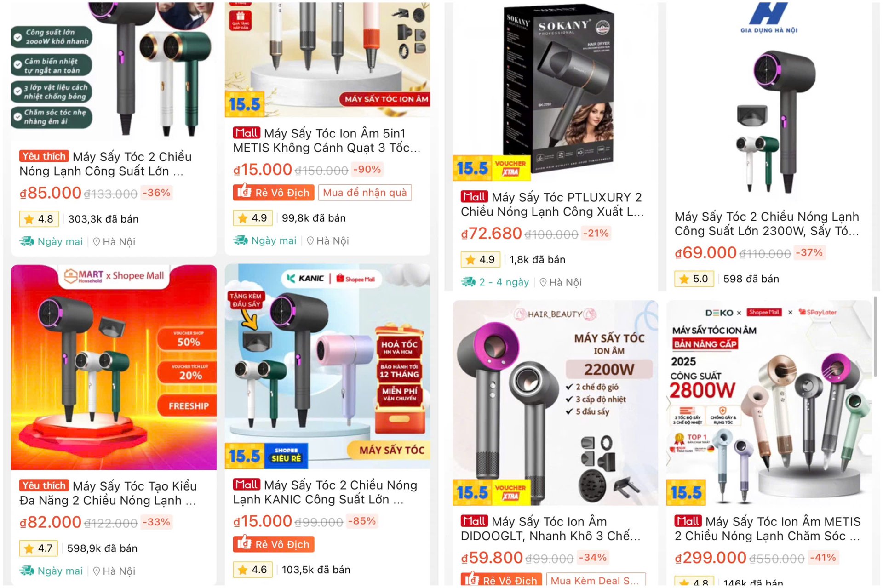Click the Mua Kèm Deal tag on DIDOOGLT

click(596, 580)
